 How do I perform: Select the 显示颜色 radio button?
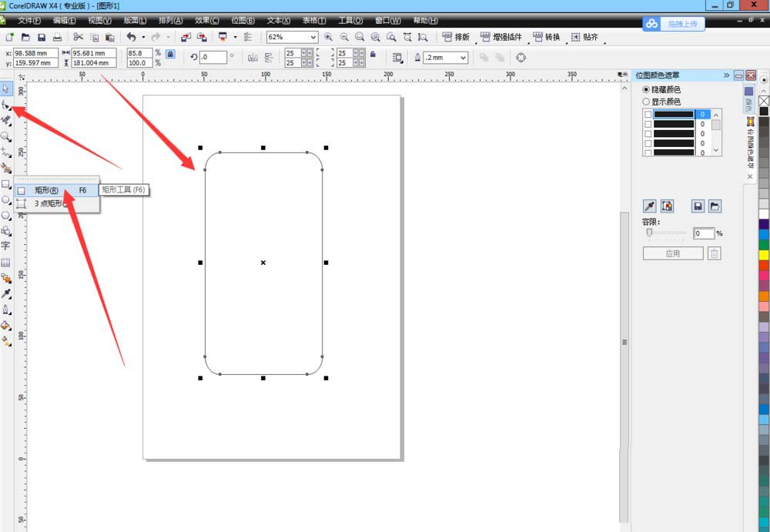click(646, 102)
